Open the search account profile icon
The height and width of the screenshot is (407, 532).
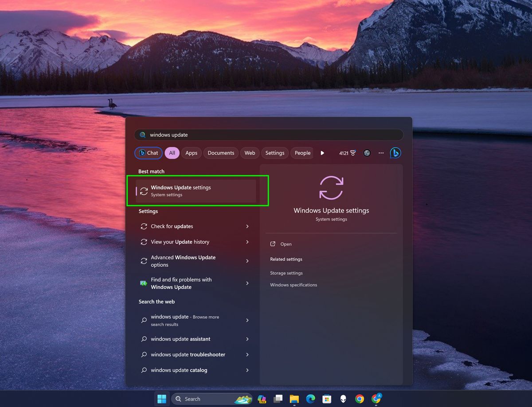point(367,153)
